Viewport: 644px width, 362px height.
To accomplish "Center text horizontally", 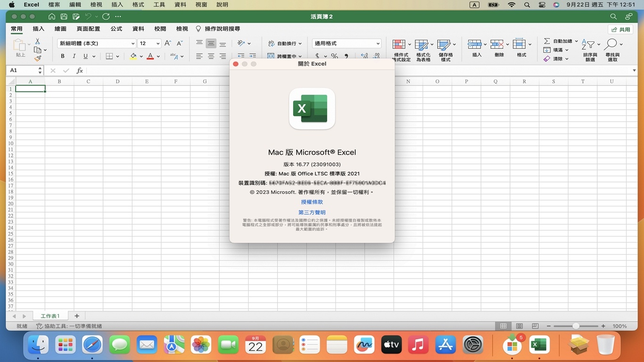I will click(x=211, y=56).
